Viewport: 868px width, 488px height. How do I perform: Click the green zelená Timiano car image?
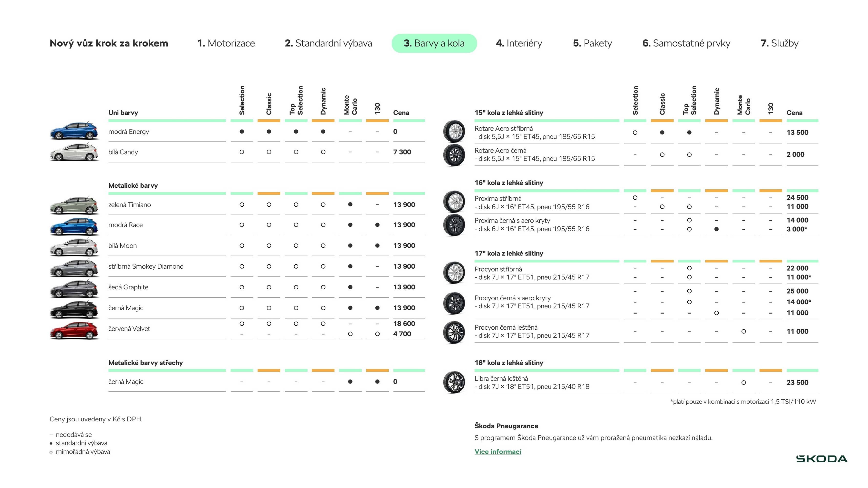coord(74,205)
